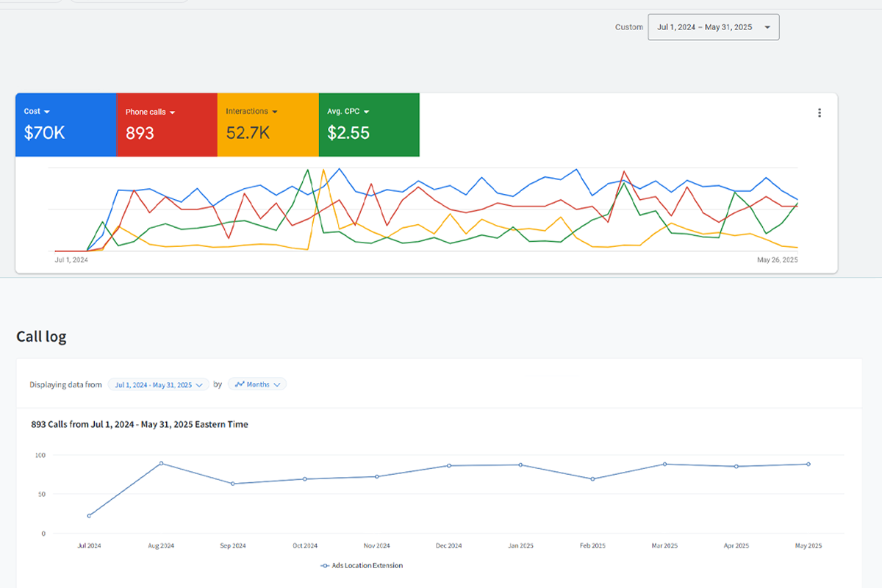Click the Call log section heading
This screenshot has width=882, height=588.
click(x=42, y=336)
